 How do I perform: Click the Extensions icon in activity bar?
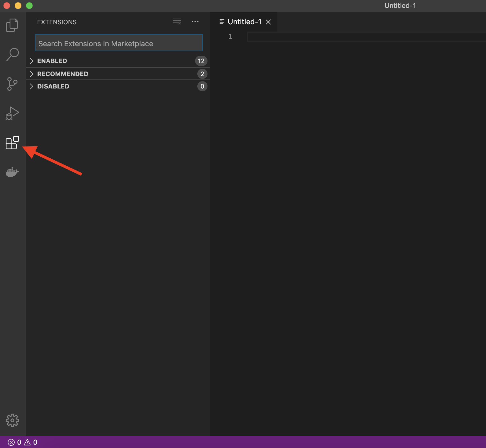click(x=12, y=143)
